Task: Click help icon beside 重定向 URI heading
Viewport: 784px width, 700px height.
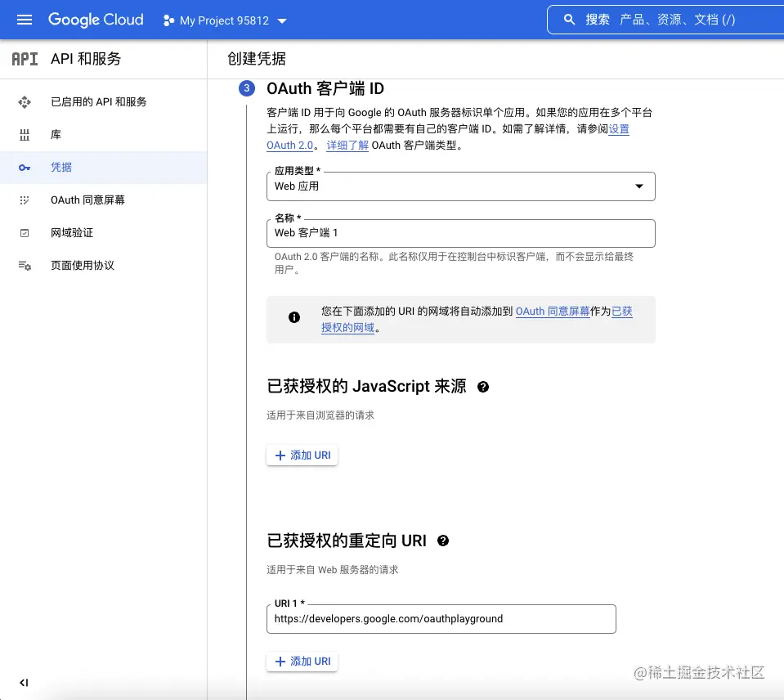Action: pyautogui.click(x=443, y=541)
